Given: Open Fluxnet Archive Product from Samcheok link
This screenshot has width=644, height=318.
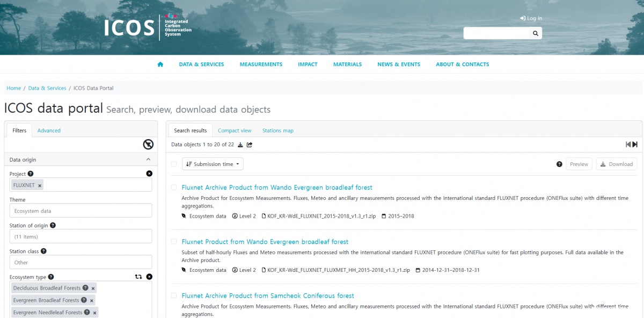Looking at the screenshot, I should (268, 296).
